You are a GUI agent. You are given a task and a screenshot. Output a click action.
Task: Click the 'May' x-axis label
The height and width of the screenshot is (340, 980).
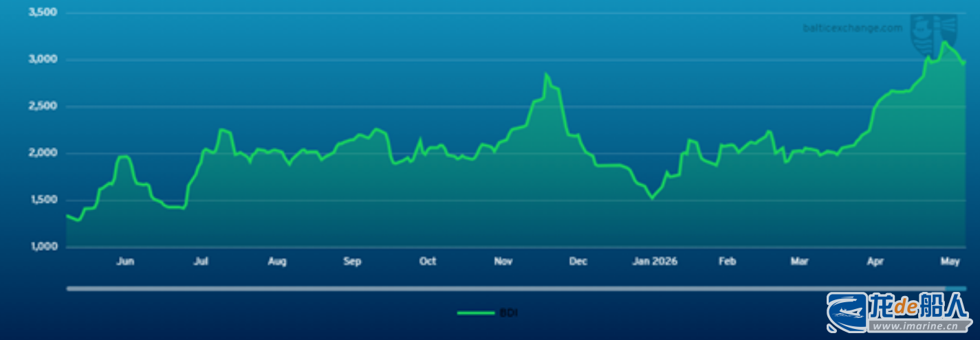[x=950, y=262]
